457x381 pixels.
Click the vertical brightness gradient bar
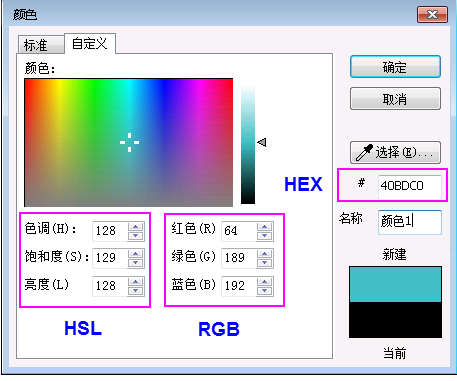[x=248, y=145]
